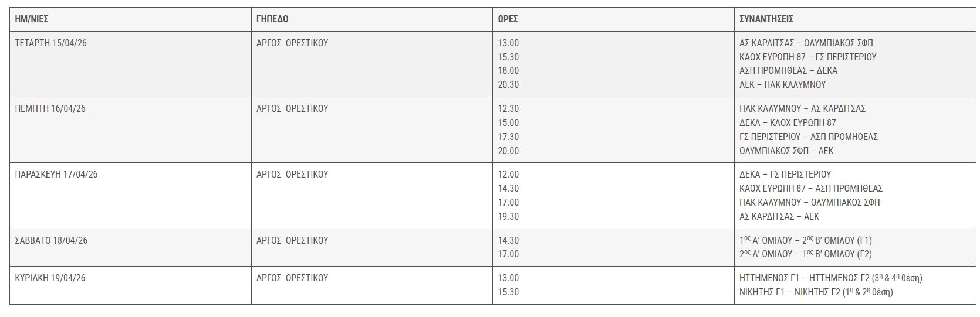Click the date "ΤΕΤΑΡΤΗ 15/04/26"

[50, 43]
